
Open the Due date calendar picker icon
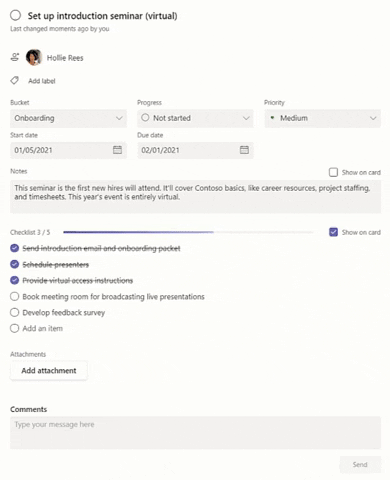(244, 150)
